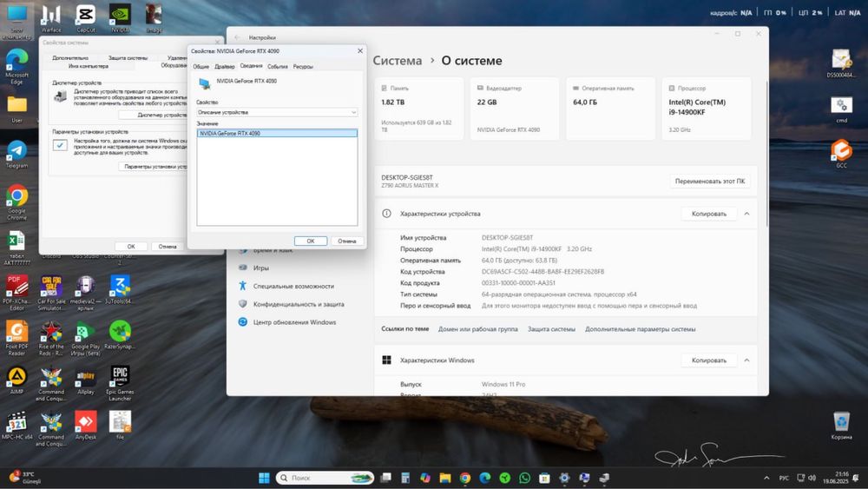Image resolution: width=868 pixels, height=489 pixels.
Task: Open the Дополнительные параметры системы link
Action: click(x=640, y=329)
